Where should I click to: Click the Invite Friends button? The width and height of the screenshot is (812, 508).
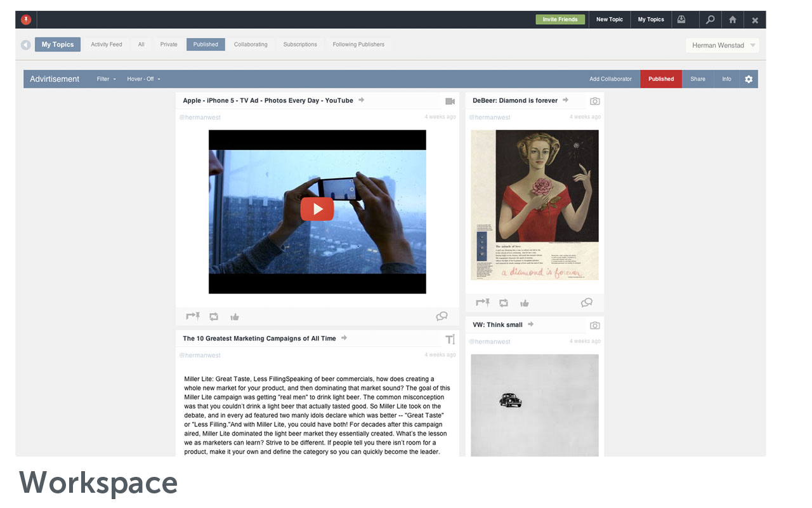click(560, 20)
